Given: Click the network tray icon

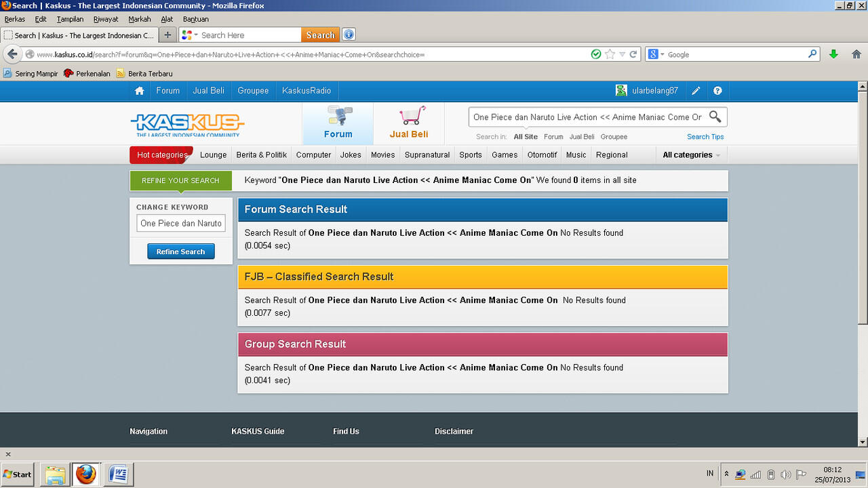Looking at the screenshot, I should point(740,474).
